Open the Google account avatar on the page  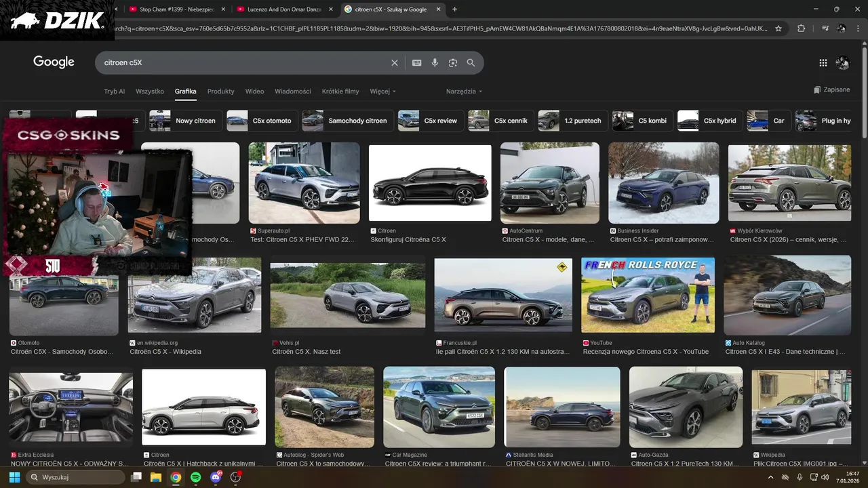[843, 63]
